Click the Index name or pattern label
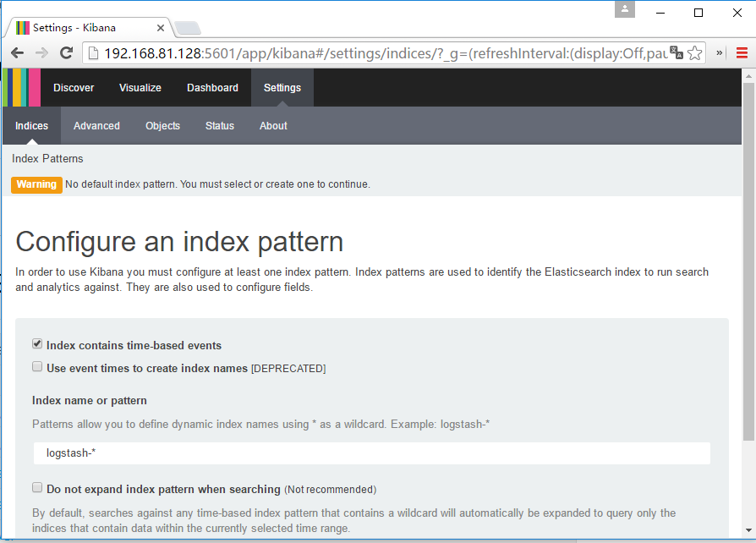 (90, 401)
